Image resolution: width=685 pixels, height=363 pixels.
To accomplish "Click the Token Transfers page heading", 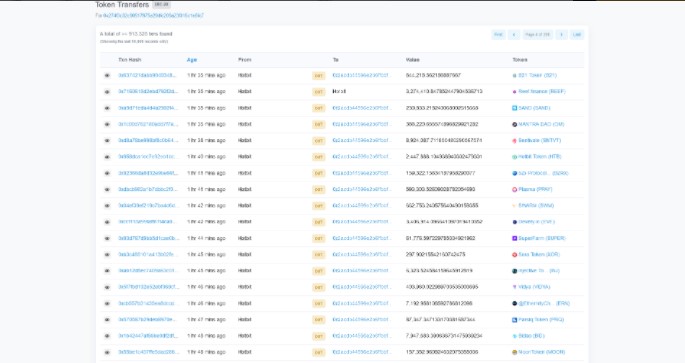I will coord(122,5).
